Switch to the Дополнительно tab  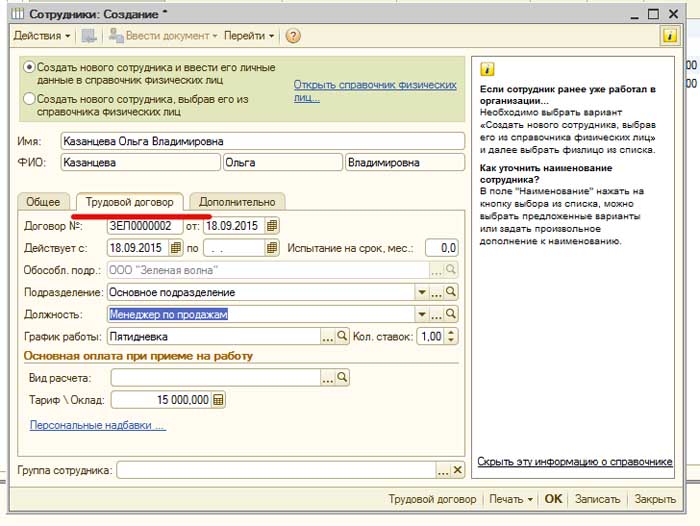(x=237, y=202)
